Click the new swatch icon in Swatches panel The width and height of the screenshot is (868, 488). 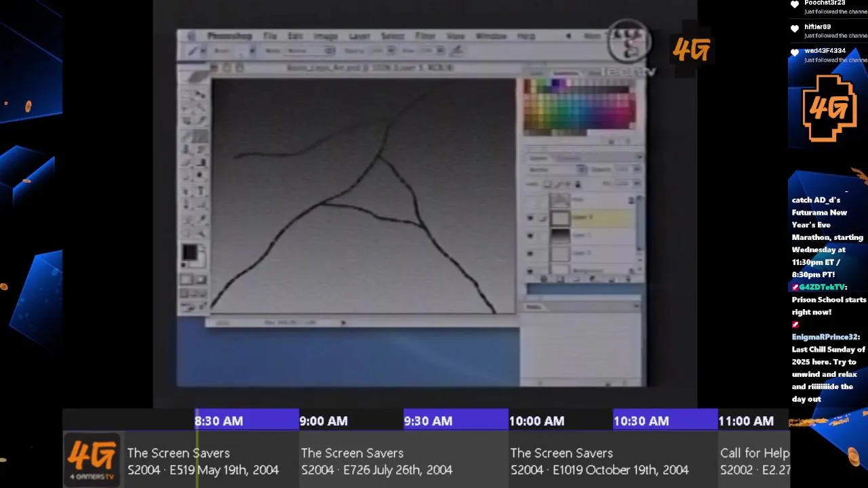pyautogui.click(x=612, y=141)
